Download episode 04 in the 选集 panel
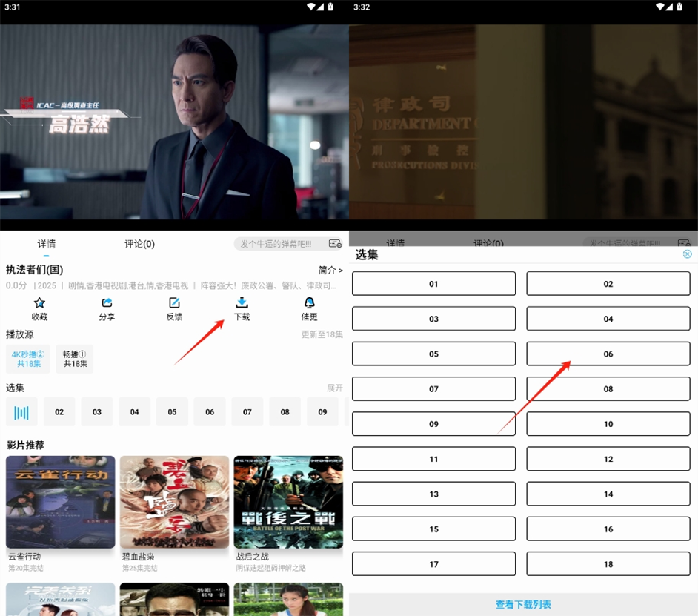Screen dimensions: 698x616 (608, 319)
